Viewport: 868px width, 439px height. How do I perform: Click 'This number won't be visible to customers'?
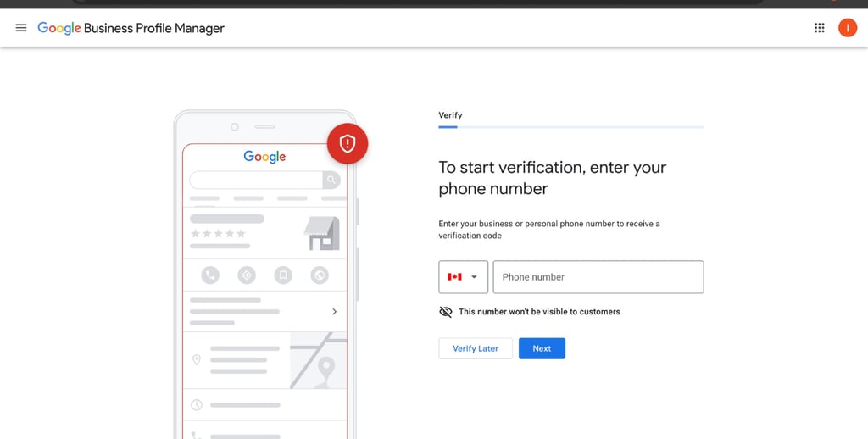point(539,312)
